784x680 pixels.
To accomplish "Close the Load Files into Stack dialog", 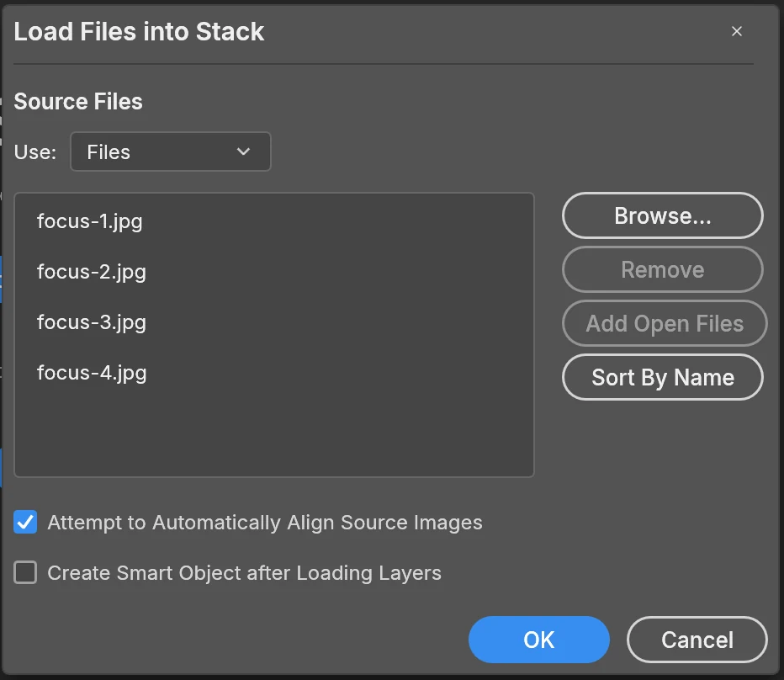I will pyautogui.click(x=737, y=31).
